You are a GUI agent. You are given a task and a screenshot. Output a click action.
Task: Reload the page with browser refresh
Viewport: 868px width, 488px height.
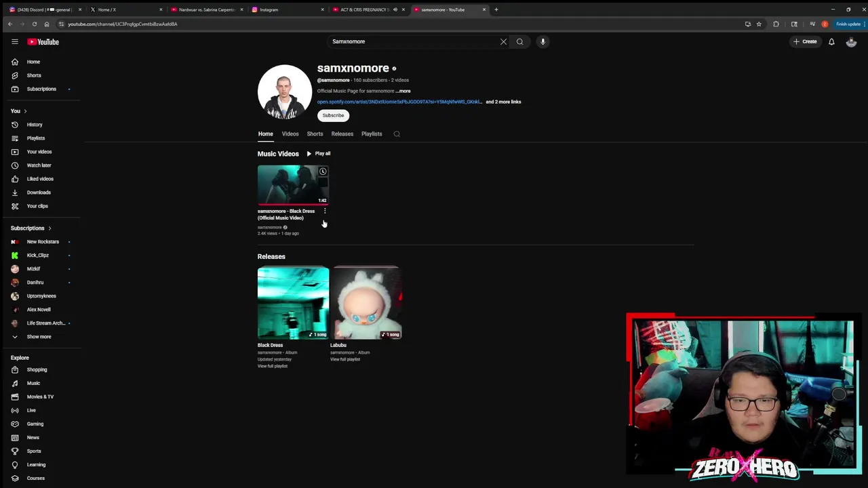point(35,24)
